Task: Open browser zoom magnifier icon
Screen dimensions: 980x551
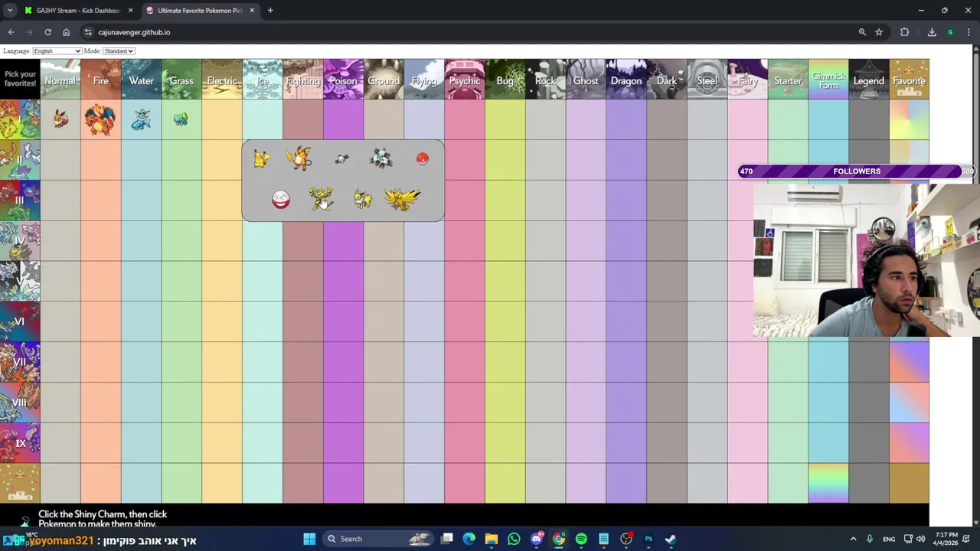Action: (862, 32)
